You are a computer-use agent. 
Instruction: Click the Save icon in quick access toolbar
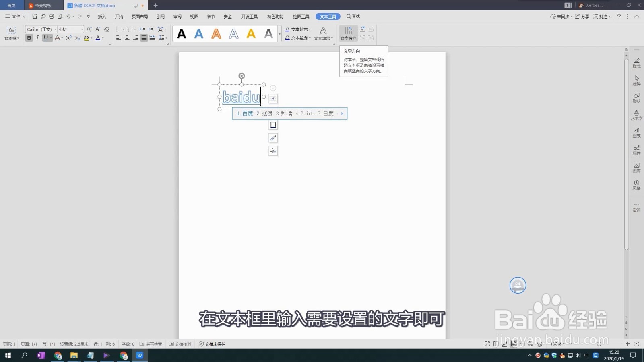pos(35,16)
